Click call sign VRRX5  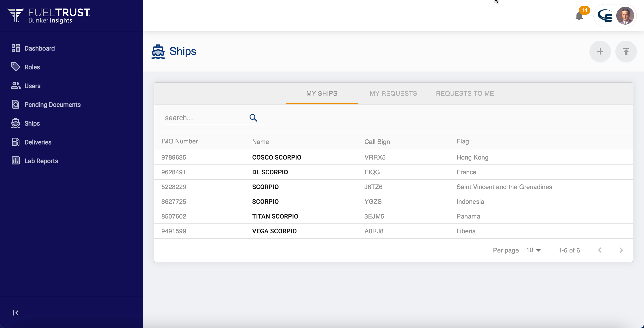375,157
